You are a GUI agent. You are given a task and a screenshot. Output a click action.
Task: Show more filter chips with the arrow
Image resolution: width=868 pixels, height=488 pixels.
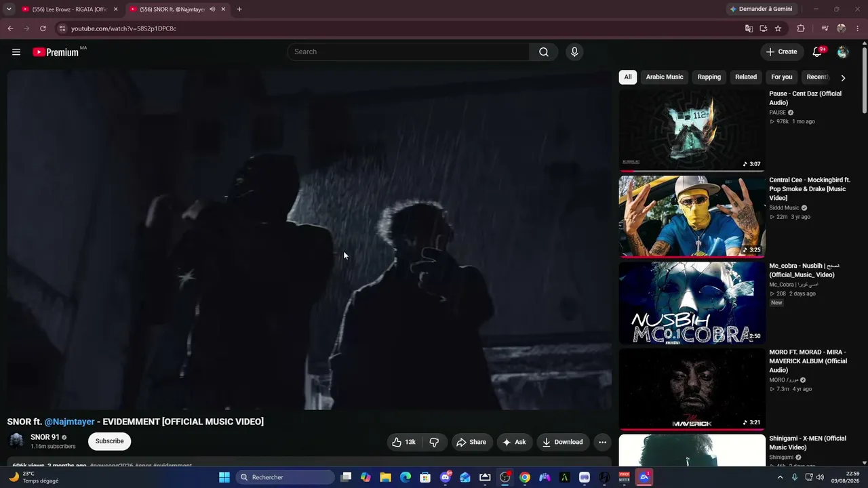843,77
